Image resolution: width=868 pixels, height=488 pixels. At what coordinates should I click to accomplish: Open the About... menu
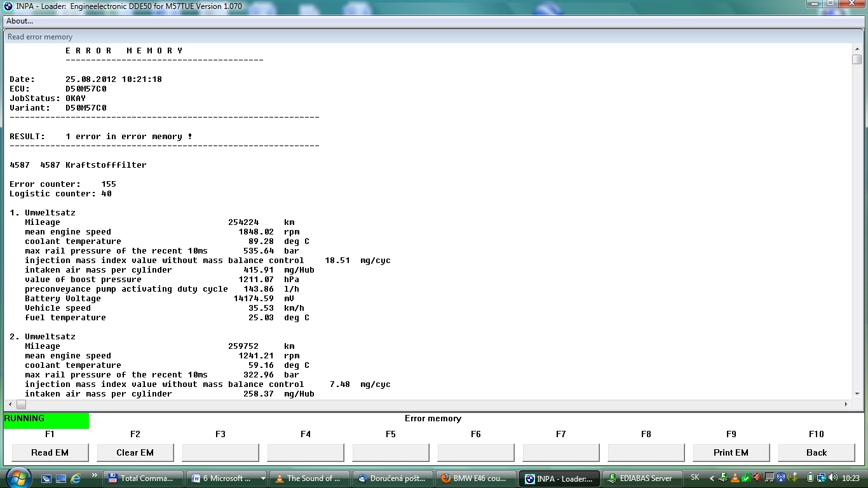(x=20, y=21)
